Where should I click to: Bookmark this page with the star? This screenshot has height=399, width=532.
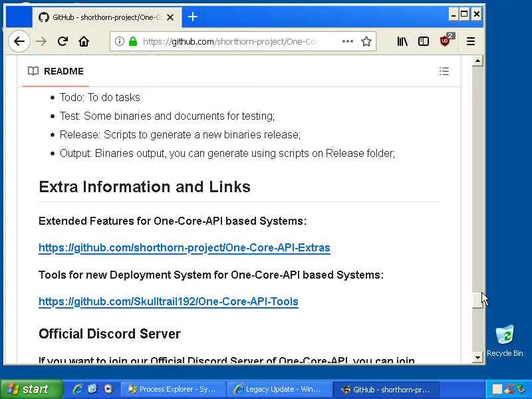point(366,41)
